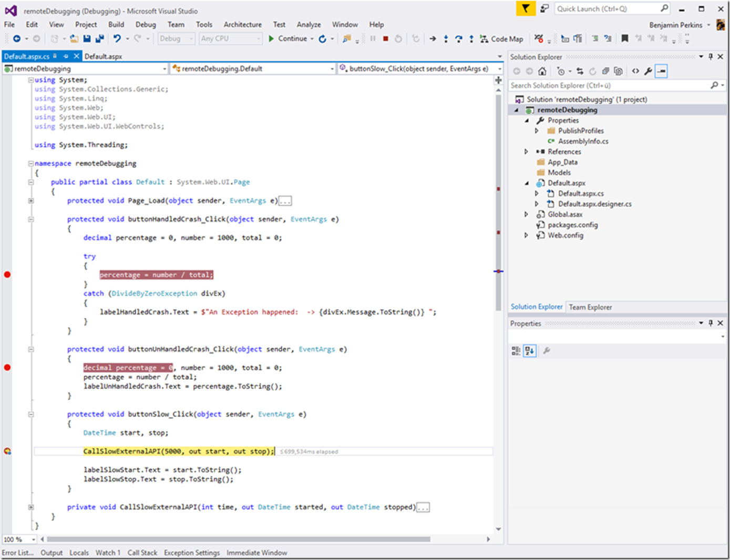Collapse the Default.aspx node

coord(526,183)
